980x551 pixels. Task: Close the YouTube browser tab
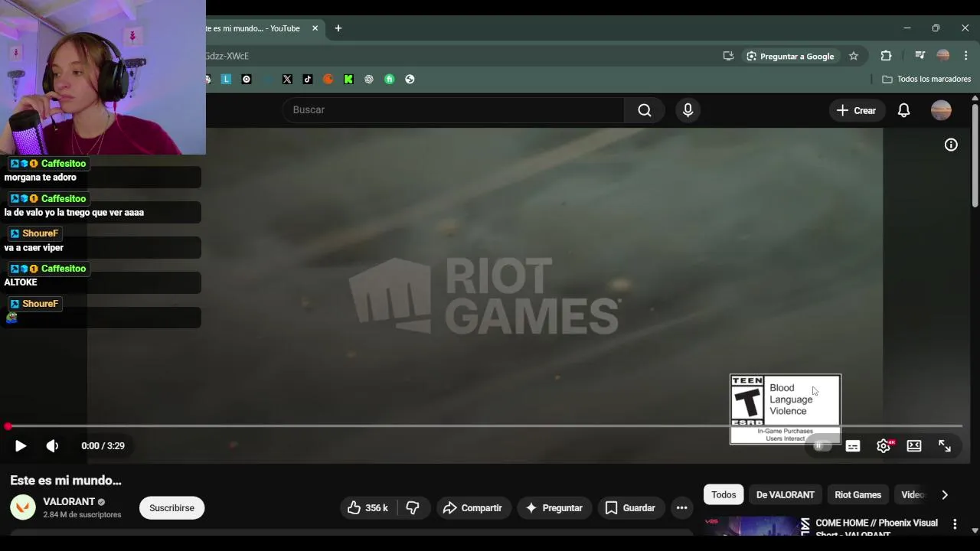pyautogui.click(x=315, y=28)
